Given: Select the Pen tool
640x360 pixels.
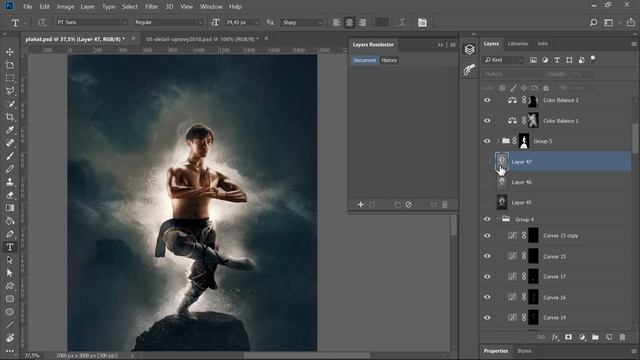Looking at the screenshot, I should (10, 234).
